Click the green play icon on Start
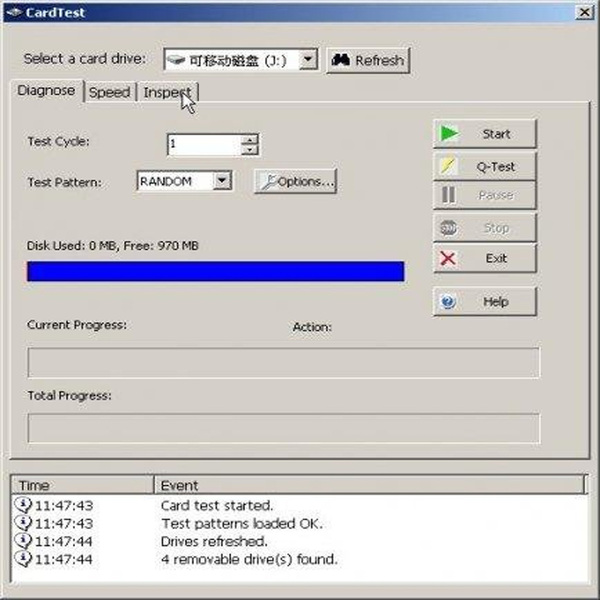This screenshot has height=600, width=600. 449,134
